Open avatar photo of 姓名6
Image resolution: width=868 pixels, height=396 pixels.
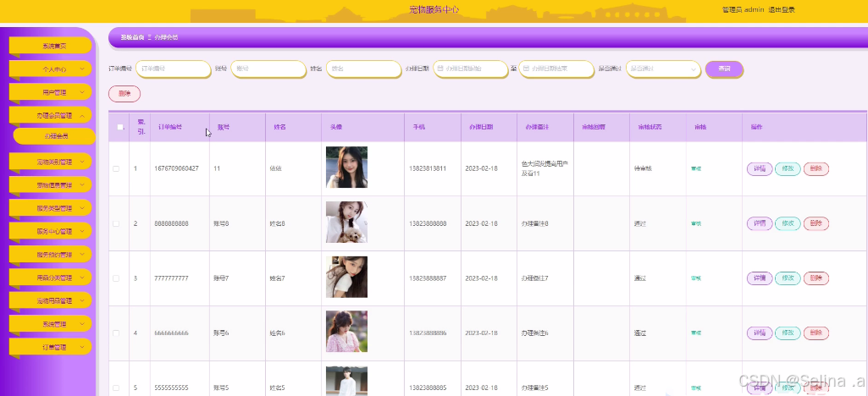click(346, 332)
